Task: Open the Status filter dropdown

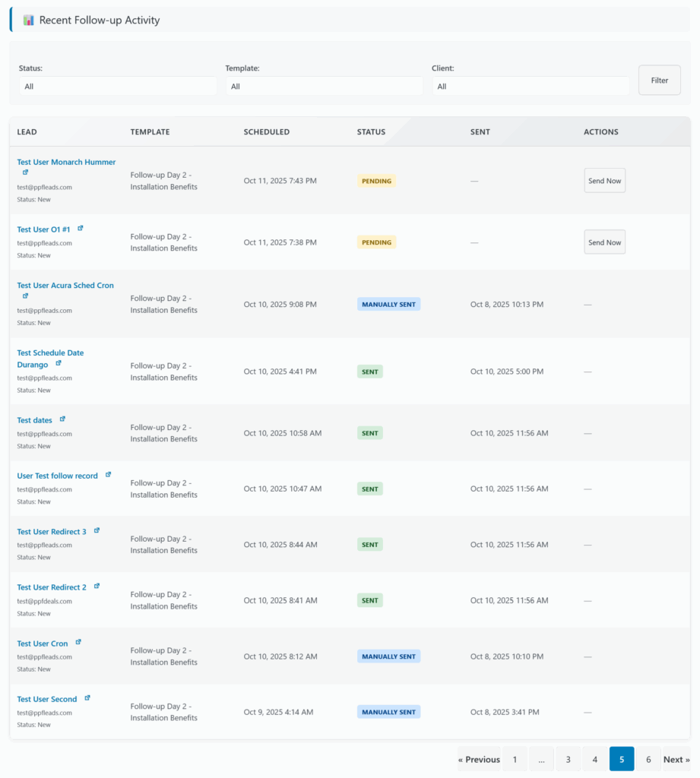Action: [x=117, y=87]
